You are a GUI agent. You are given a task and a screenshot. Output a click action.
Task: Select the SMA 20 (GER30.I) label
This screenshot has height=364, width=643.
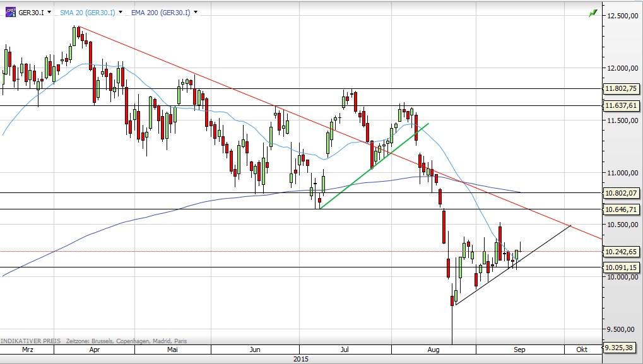click(x=87, y=13)
